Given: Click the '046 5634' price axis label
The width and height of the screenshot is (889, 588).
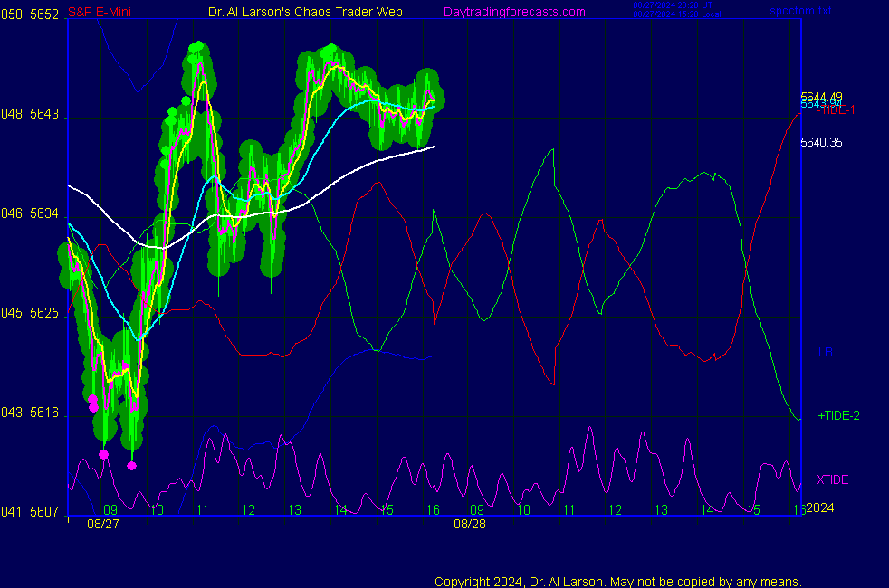Looking at the screenshot, I should pos(30,213).
